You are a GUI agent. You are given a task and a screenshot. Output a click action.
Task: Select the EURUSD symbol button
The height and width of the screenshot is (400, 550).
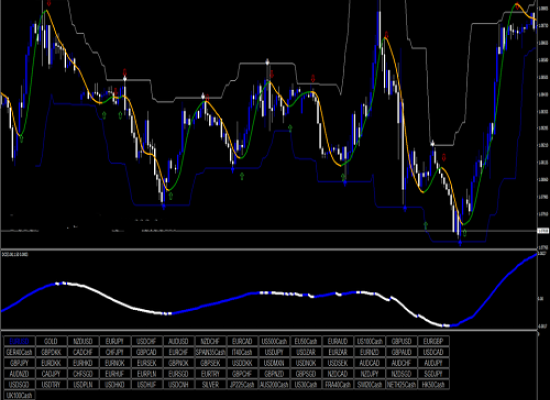[x=19, y=341]
